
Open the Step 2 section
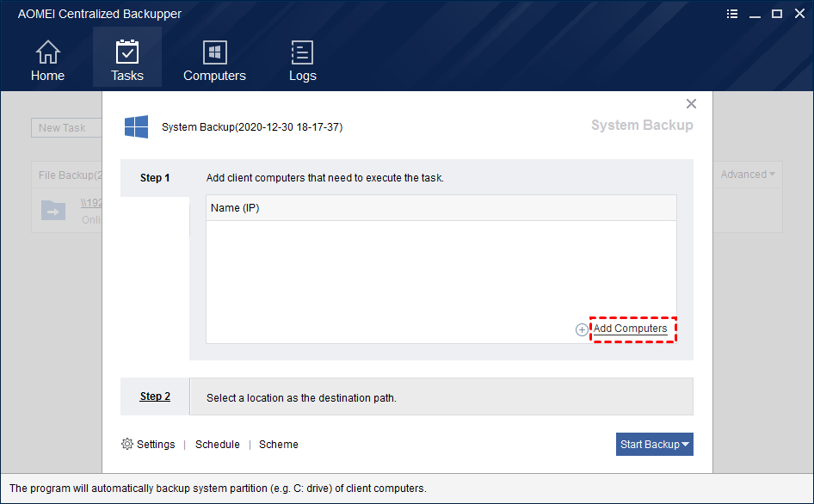(155, 396)
